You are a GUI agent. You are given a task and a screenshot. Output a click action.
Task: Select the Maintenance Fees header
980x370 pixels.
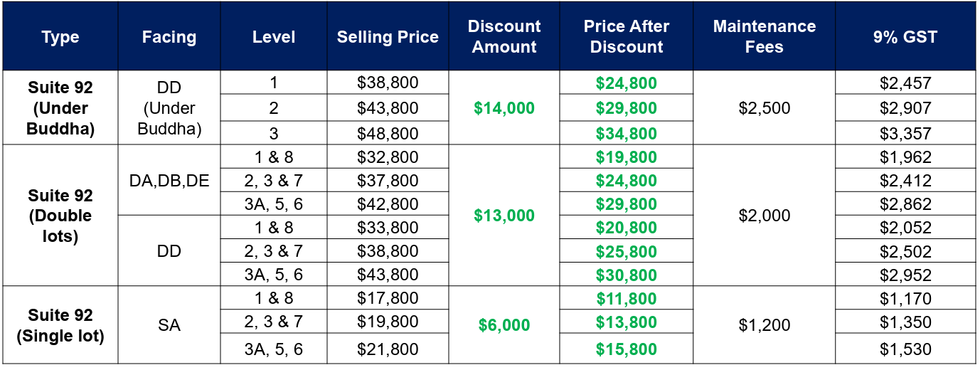[x=765, y=36]
